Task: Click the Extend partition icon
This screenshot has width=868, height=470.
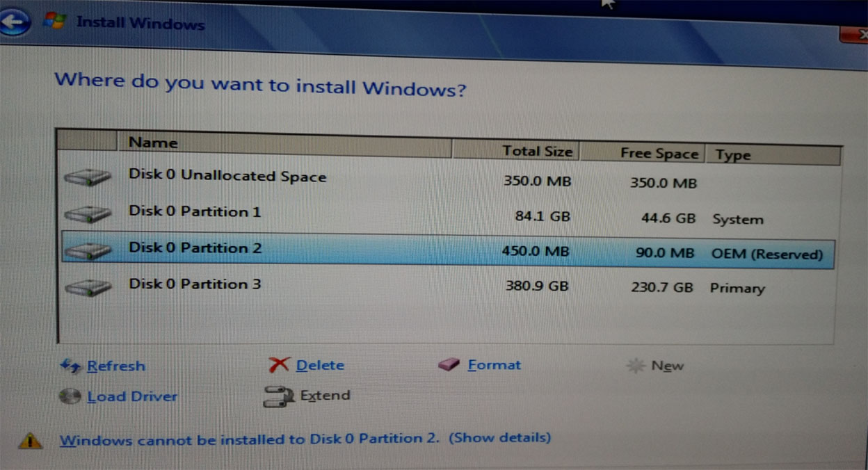Action: (280, 396)
